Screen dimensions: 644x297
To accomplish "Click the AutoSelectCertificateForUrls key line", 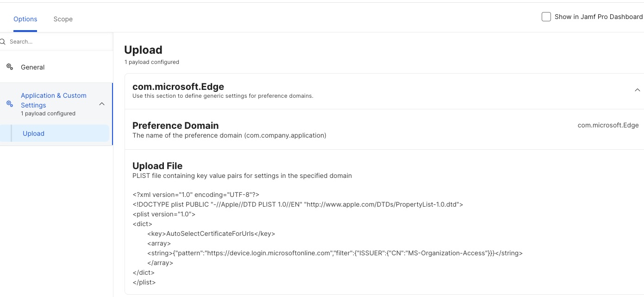I will click(211, 234).
